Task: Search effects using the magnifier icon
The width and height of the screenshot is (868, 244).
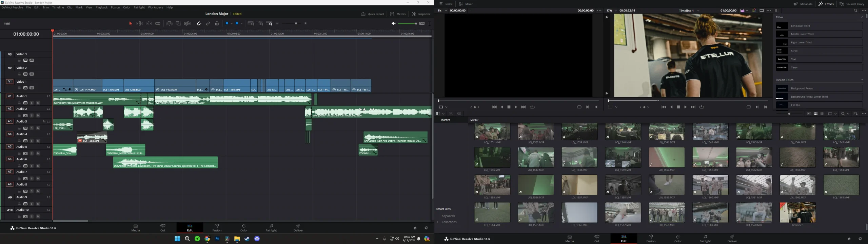Action: [855, 11]
